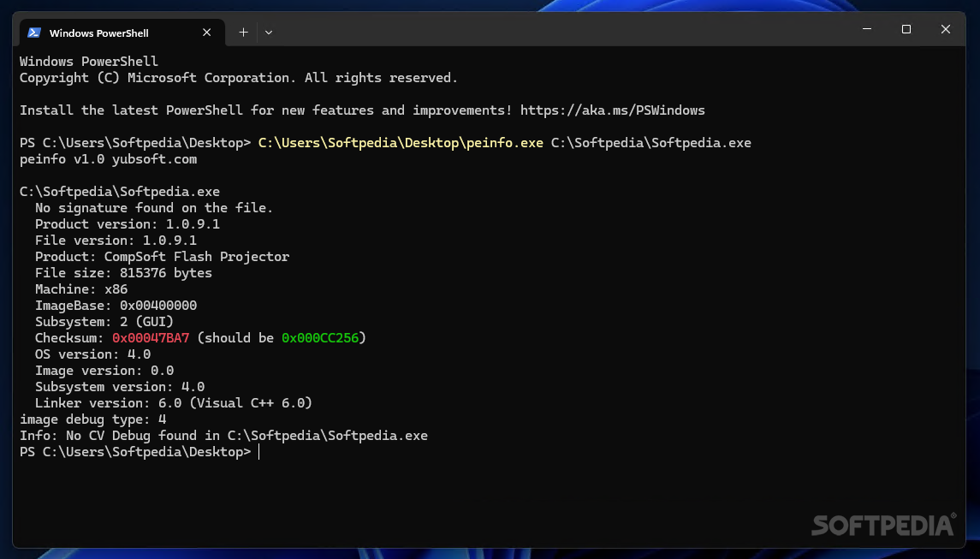Click the PowerShell icon in the tab
This screenshot has height=559, width=980.
[x=34, y=33]
